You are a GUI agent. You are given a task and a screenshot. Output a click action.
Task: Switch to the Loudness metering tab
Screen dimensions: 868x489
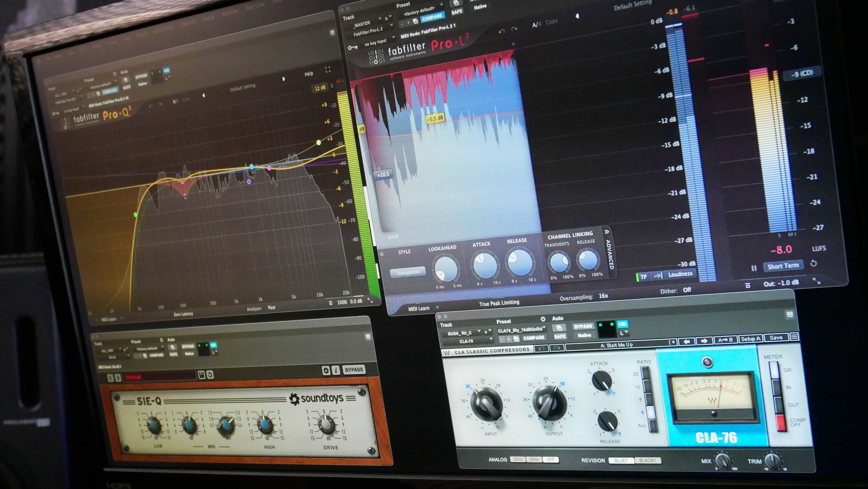680,274
